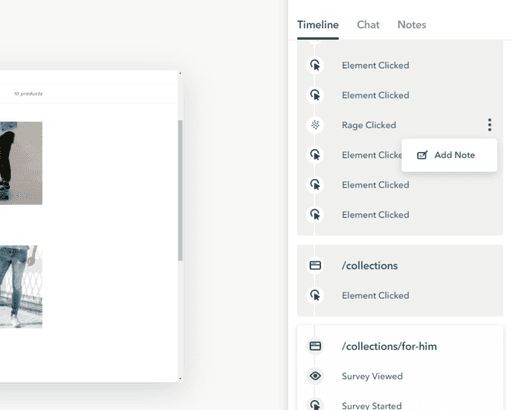512x410 pixels.
Task: Click the scrollbar's bottom arrow in the preview
Action: point(180,378)
